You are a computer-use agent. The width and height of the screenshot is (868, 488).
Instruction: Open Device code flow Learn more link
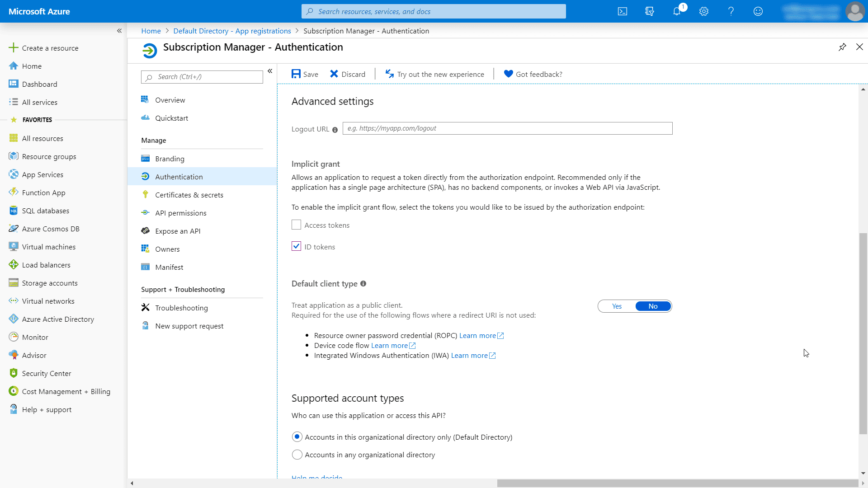(390, 345)
